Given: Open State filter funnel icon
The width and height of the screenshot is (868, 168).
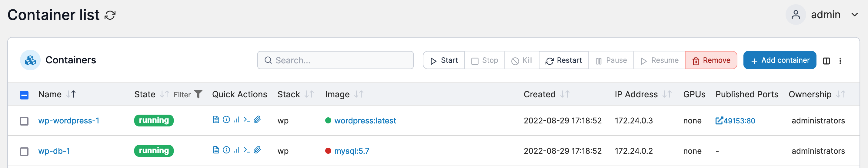Looking at the screenshot, I should tap(199, 94).
